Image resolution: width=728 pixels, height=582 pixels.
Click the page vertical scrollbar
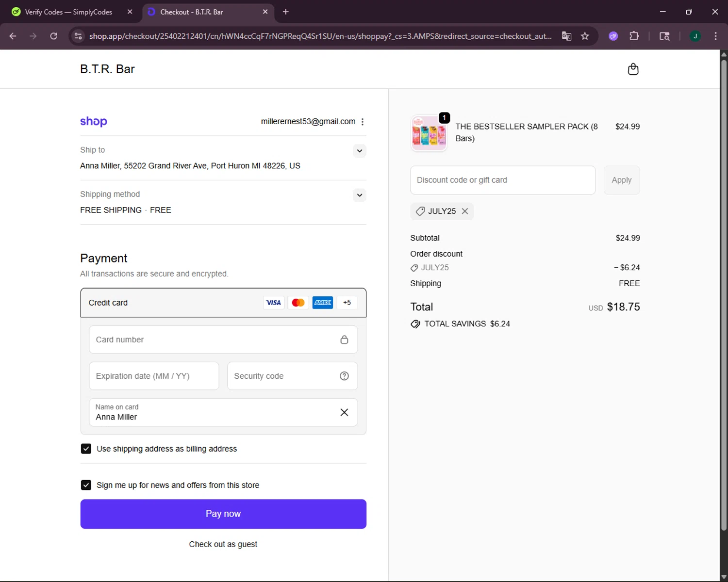(x=724, y=295)
